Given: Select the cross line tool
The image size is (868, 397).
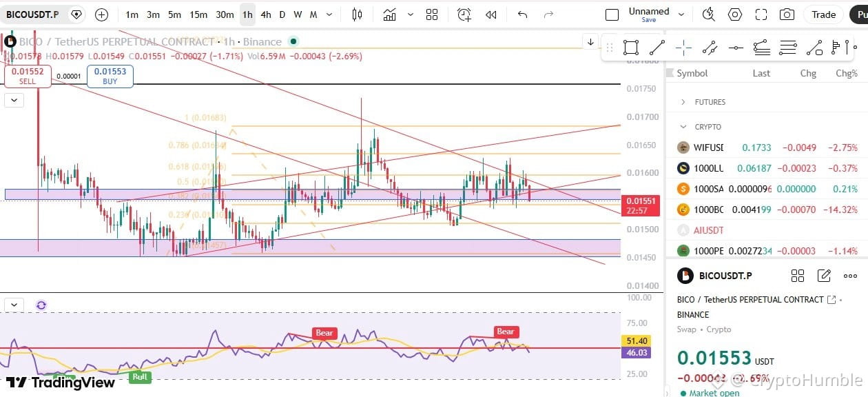Looking at the screenshot, I should 683,48.
